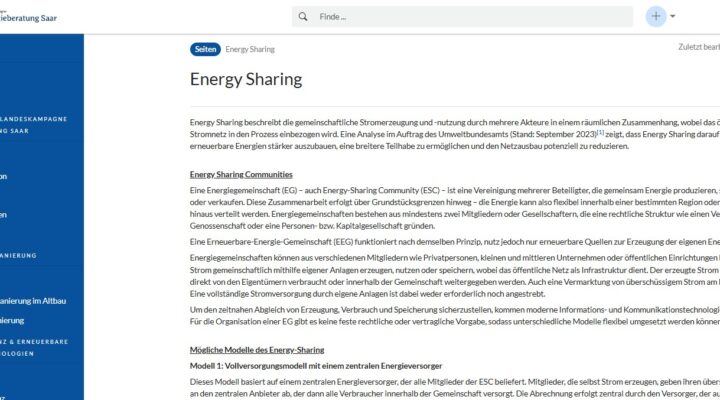Click the large "Energy Sharing" page title
This screenshot has width=720, height=400.
tap(245, 79)
